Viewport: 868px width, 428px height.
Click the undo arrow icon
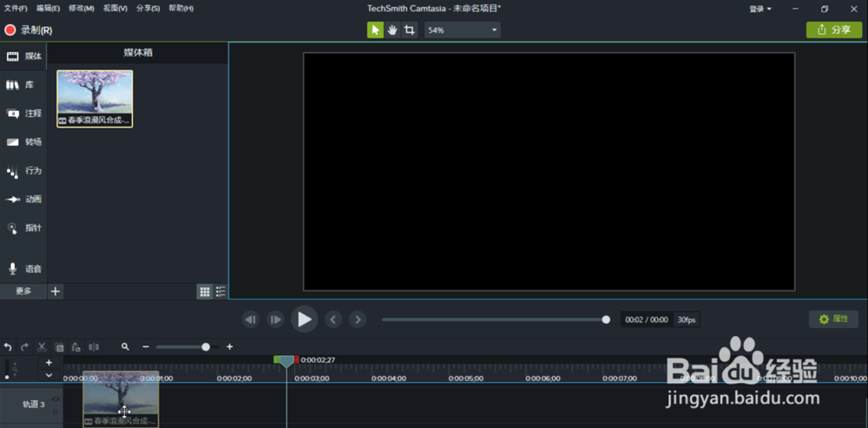[8, 347]
